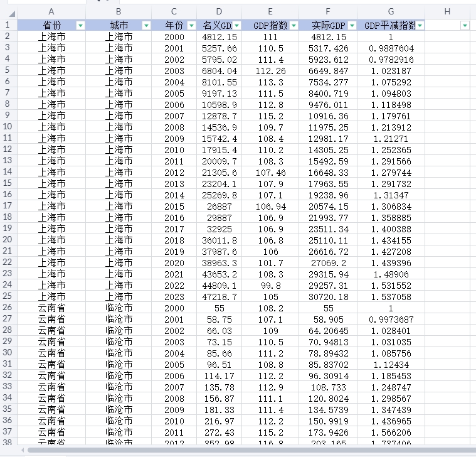Image resolution: width=476 pixels, height=457 pixels.
Task: Select column H header
Action: 447,12
